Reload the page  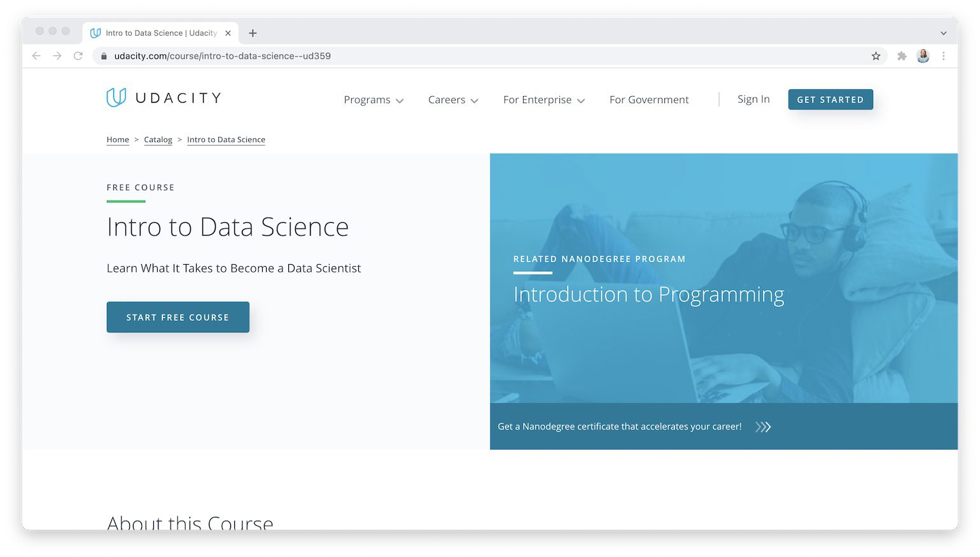point(78,56)
